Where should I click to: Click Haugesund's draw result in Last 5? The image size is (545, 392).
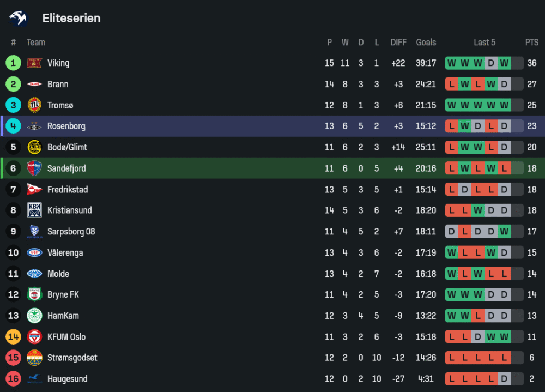(x=504, y=379)
